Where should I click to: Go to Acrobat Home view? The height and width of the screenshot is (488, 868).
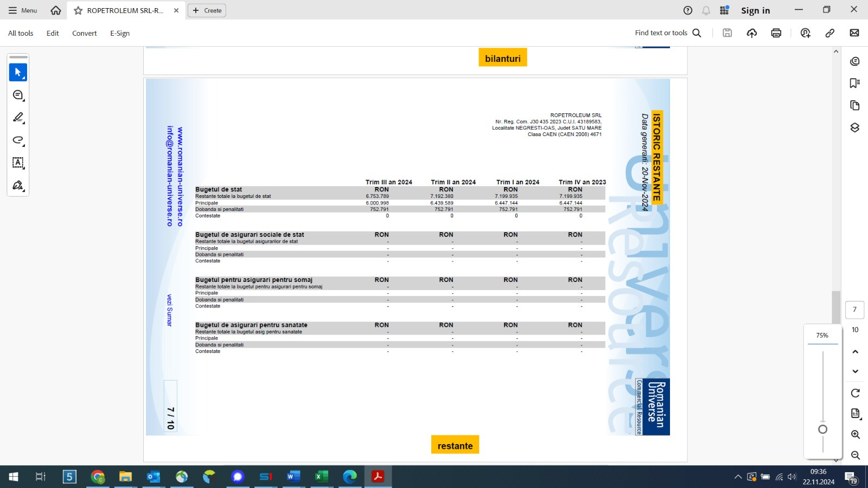coord(55,10)
